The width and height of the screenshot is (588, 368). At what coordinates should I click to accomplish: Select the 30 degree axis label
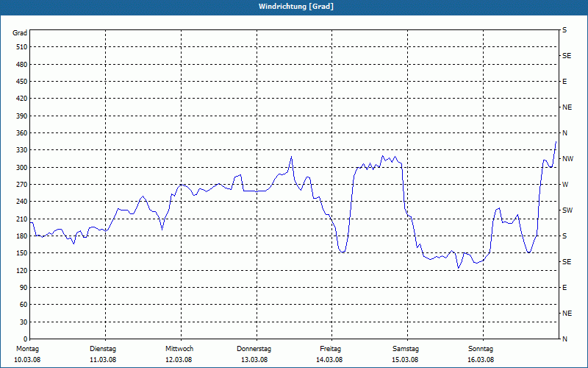point(24,322)
